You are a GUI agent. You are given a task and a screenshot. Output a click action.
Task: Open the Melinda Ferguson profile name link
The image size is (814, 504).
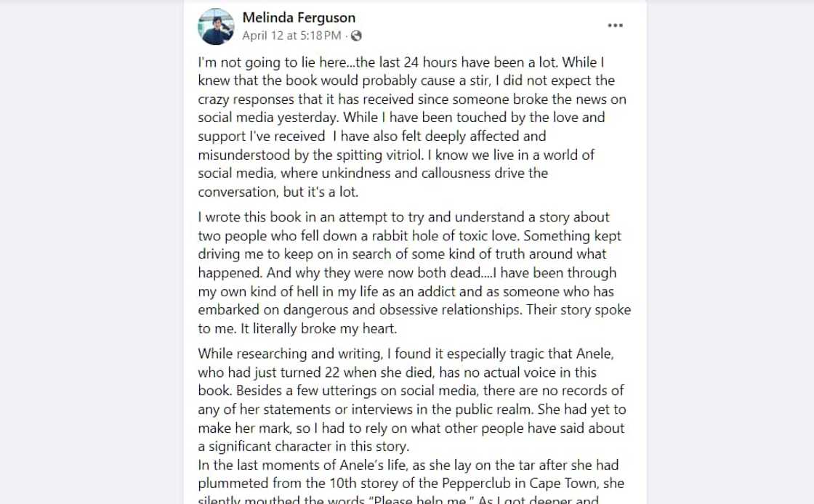(299, 17)
